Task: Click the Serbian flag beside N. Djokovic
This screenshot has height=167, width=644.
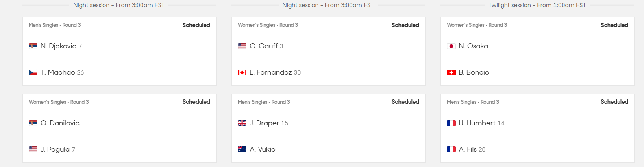Action: point(33,46)
